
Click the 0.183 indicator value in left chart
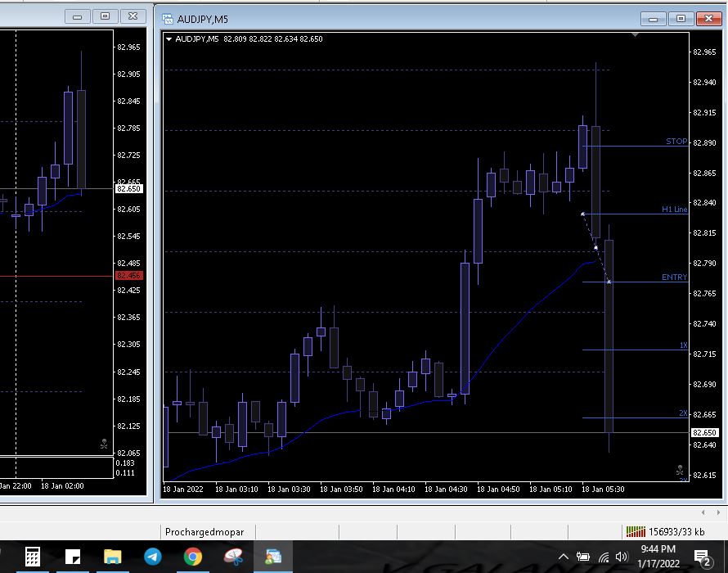tap(125, 462)
